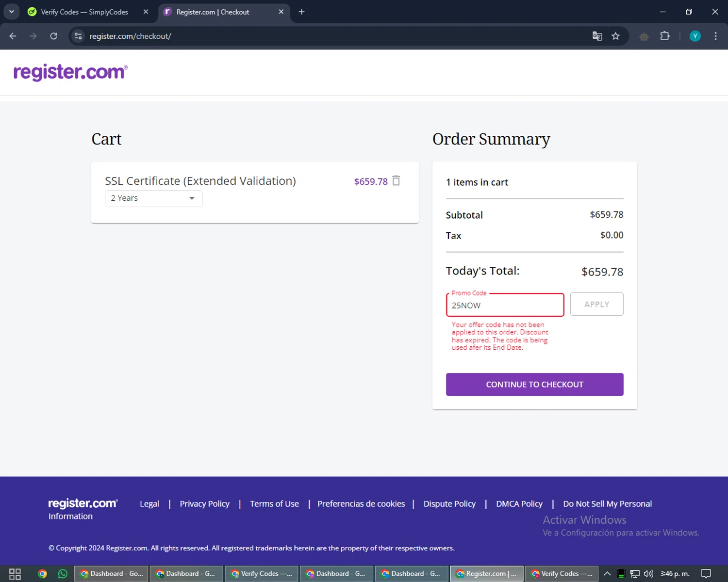Reload the page with the refresh icon

[x=54, y=36]
